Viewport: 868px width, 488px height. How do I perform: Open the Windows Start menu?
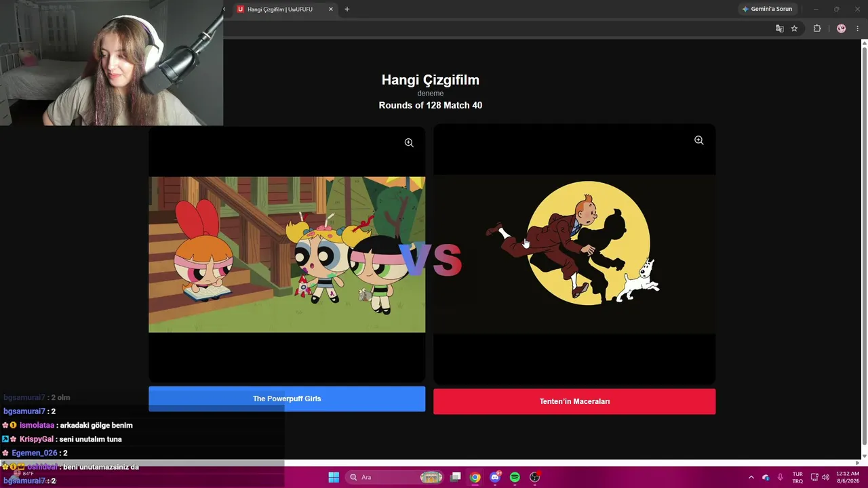pos(334,477)
